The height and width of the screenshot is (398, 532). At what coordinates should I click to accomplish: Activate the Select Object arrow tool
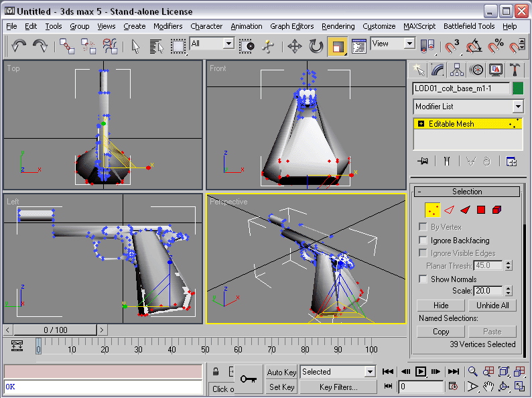(136, 46)
